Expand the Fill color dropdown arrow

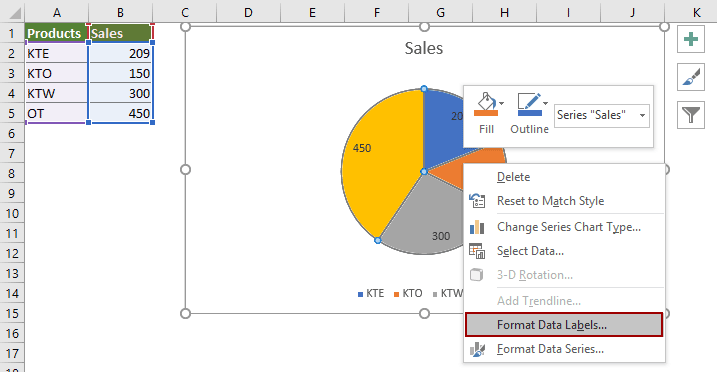[x=502, y=104]
